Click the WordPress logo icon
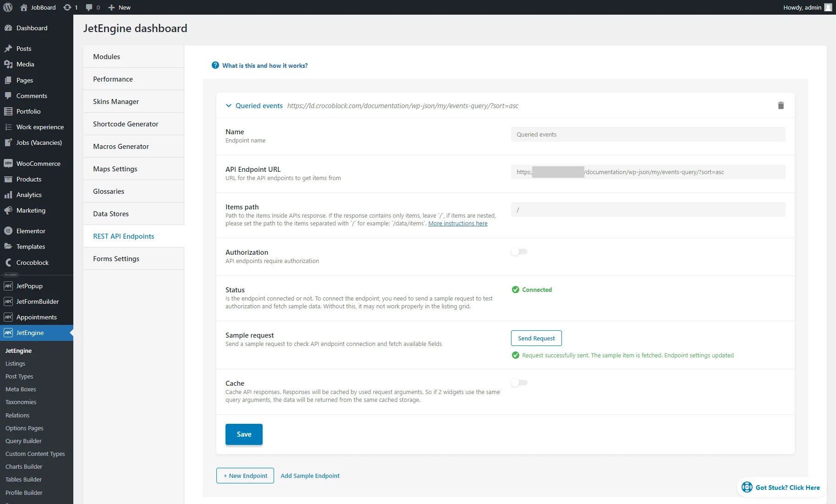 pos(8,7)
